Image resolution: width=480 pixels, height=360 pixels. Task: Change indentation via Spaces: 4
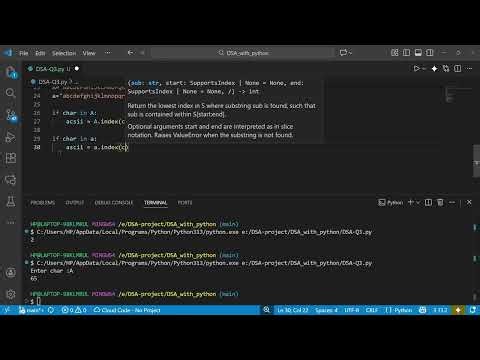[326, 310]
